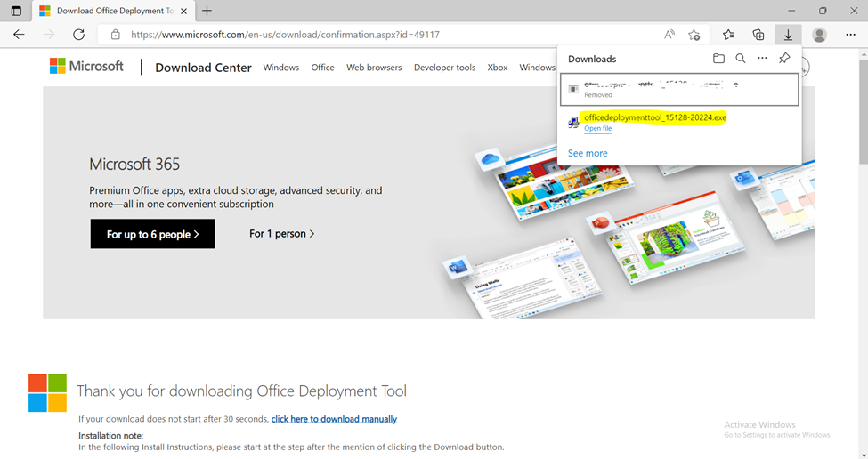Add this page to favorites star icon
868x459 pixels.
pyautogui.click(x=694, y=35)
